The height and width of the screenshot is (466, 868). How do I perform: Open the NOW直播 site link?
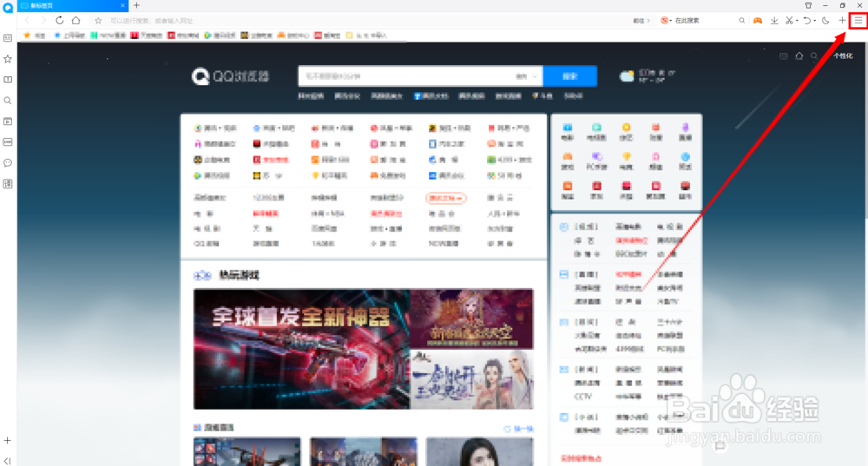(x=444, y=244)
